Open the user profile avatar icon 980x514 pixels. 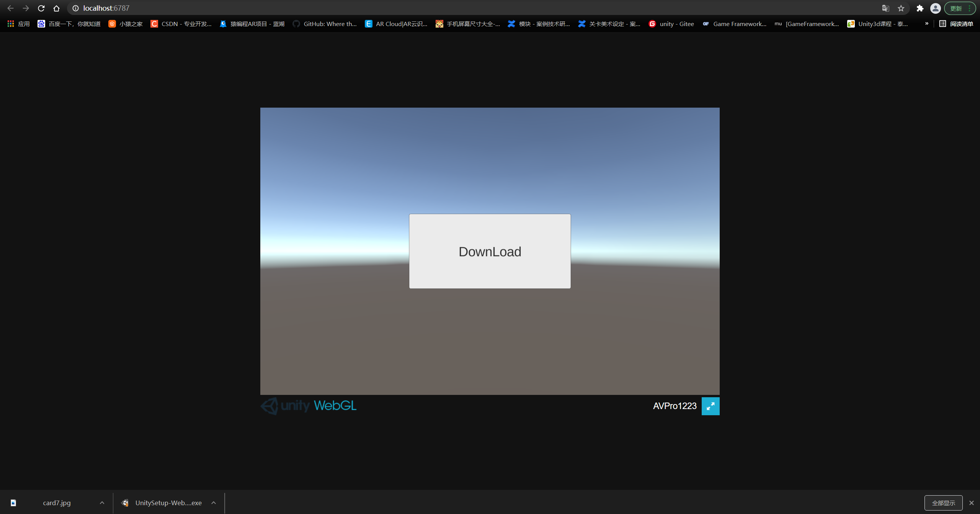[x=935, y=8]
